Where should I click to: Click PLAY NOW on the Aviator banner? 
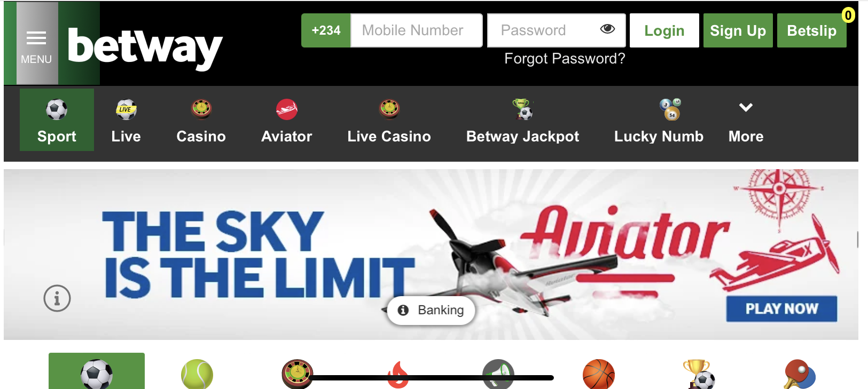click(781, 308)
